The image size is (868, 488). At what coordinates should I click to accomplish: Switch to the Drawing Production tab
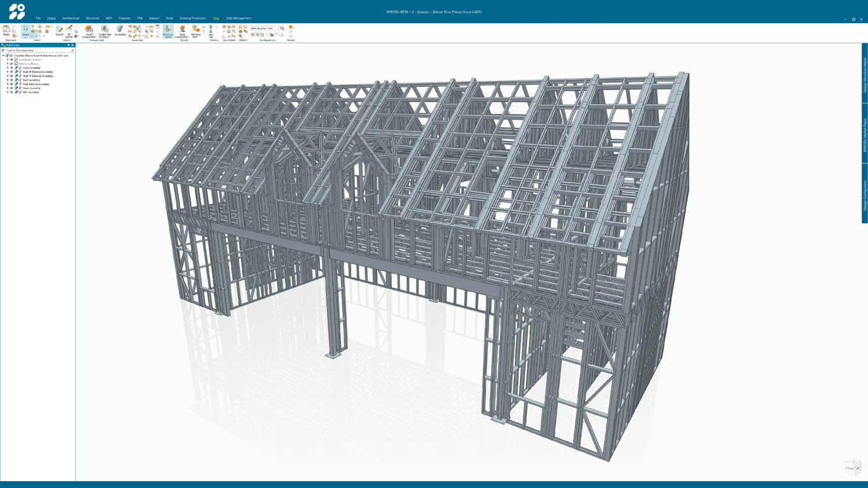(x=193, y=18)
